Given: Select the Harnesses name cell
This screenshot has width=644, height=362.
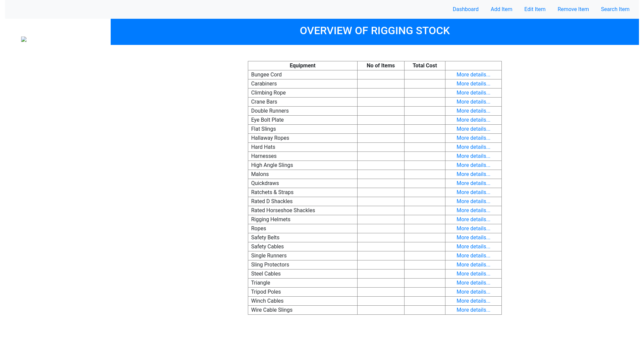Looking at the screenshot, I should [x=303, y=156].
